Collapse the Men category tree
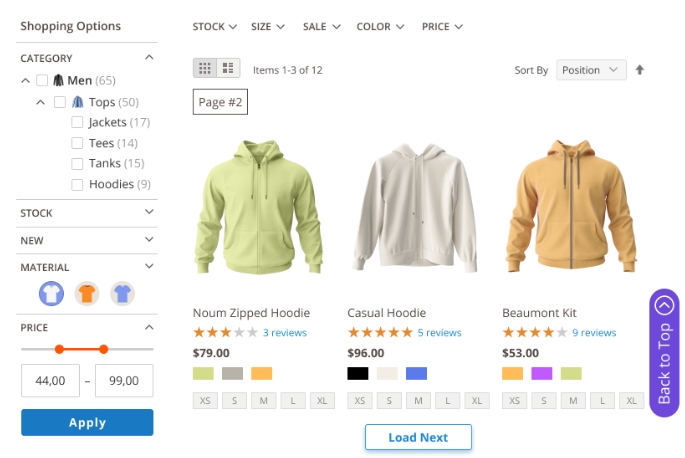The width and height of the screenshot is (685, 458). tap(25, 81)
